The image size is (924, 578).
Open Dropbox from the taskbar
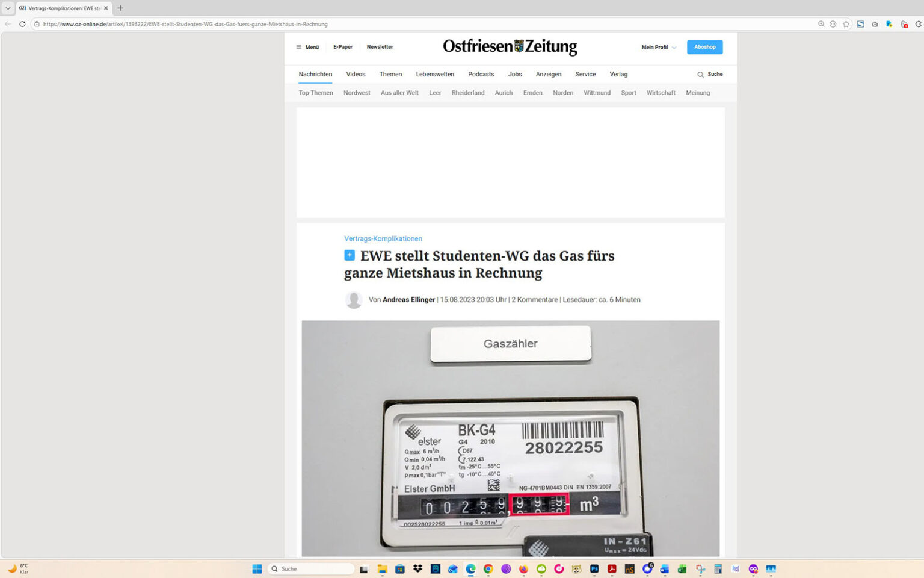coord(417,569)
